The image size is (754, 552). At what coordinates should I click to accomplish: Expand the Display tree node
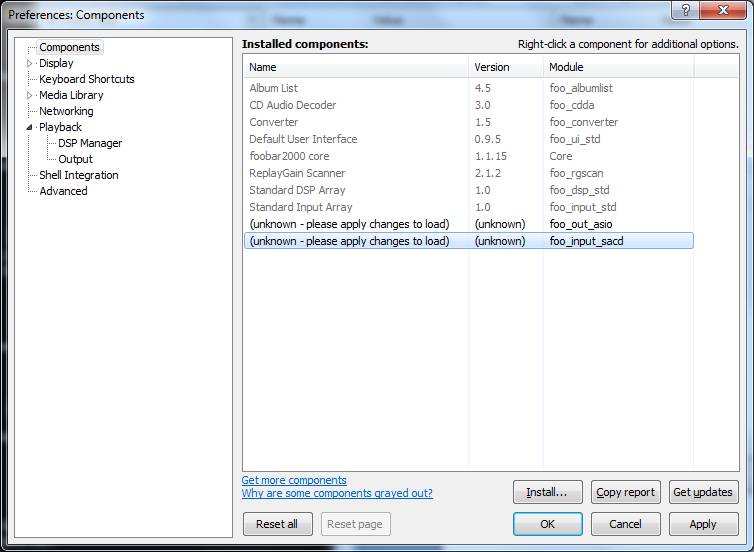click(29, 63)
